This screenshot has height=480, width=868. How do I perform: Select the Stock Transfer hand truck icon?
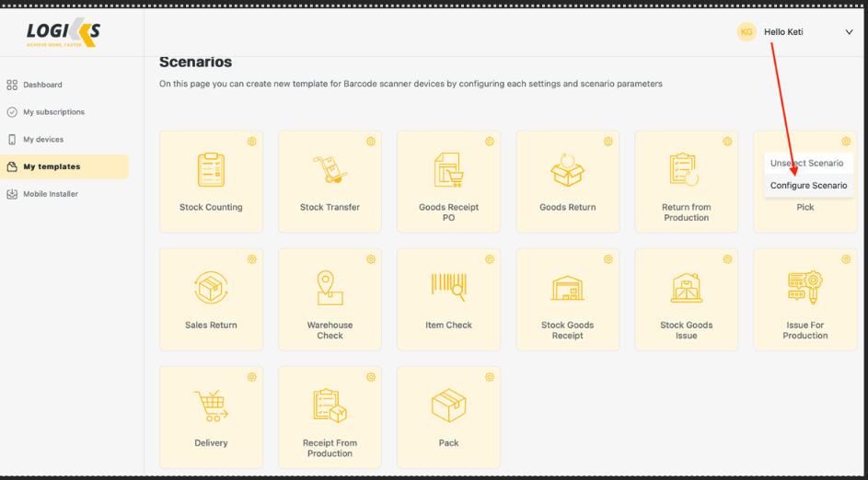click(330, 170)
